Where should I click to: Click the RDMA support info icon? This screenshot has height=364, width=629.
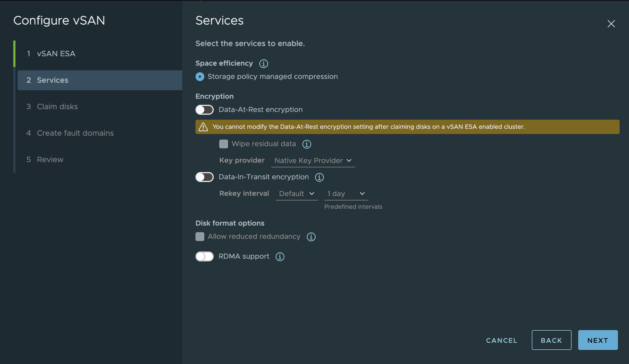coord(280,257)
